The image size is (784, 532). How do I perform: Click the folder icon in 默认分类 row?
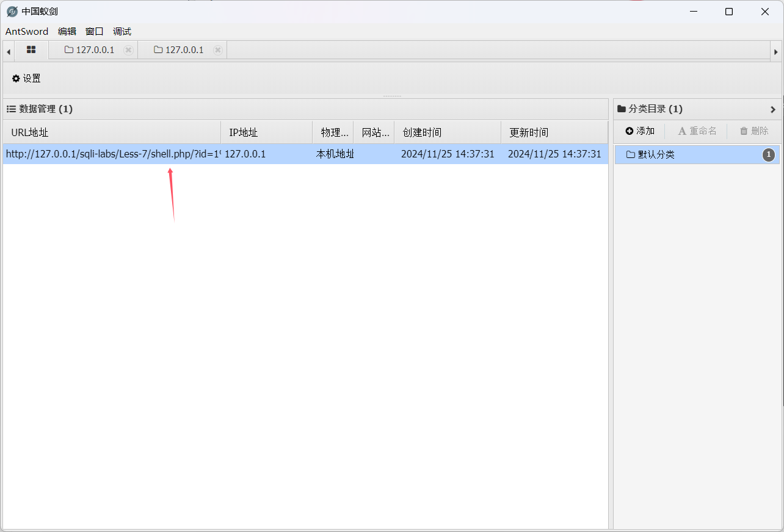click(631, 155)
